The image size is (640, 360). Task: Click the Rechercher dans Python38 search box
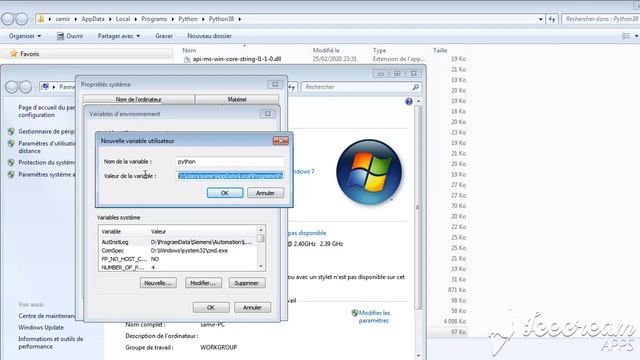click(601, 19)
